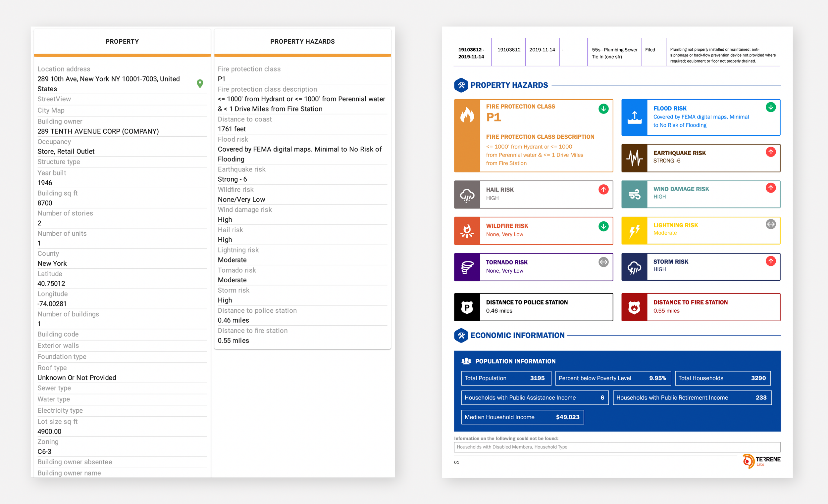Click the wind damage risk icon
Image resolution: width=828 pixels, height=504 pixels.
click(634, 194)
